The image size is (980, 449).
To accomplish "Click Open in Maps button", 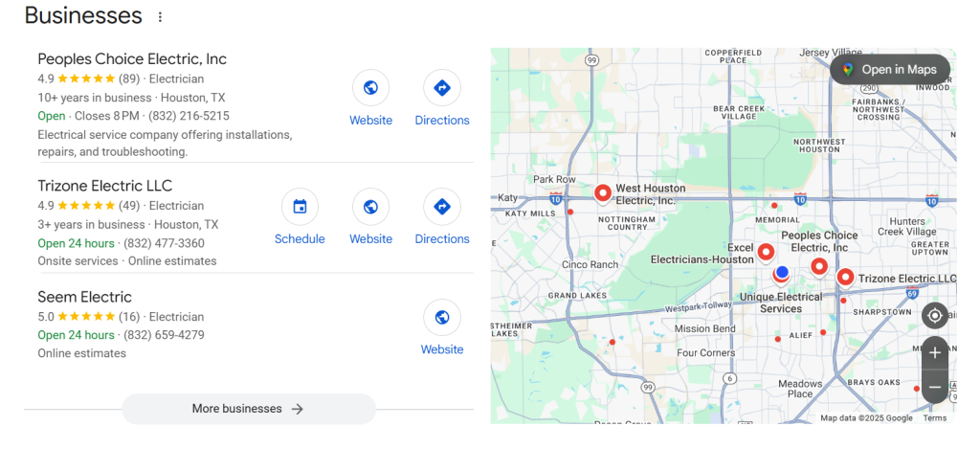I will [x=890, y=70].
